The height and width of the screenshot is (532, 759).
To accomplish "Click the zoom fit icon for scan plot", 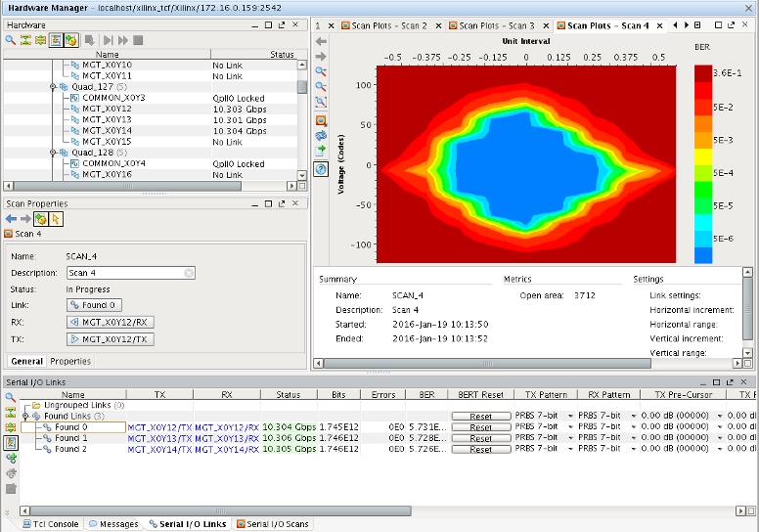I will click(x=321, y=102).
